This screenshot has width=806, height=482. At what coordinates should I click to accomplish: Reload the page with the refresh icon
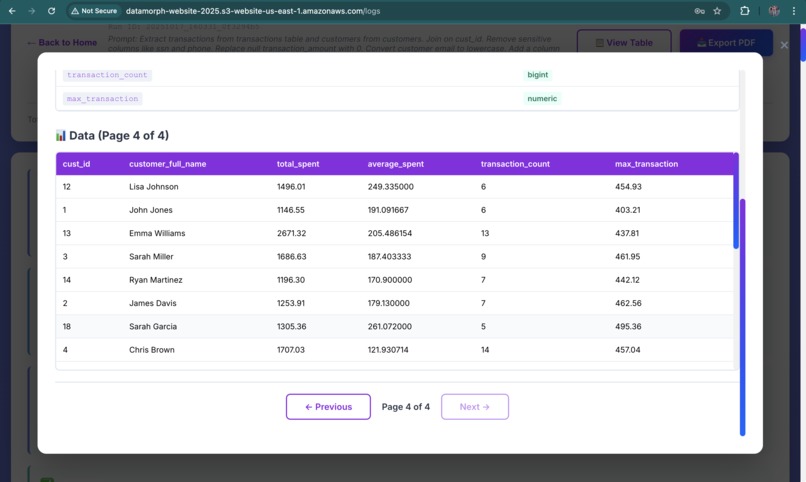click(x=51, y=11)
